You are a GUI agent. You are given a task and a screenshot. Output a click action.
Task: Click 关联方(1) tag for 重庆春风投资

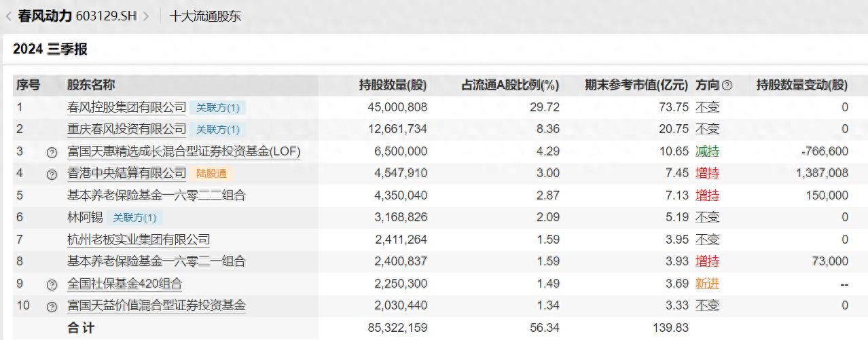217,129
